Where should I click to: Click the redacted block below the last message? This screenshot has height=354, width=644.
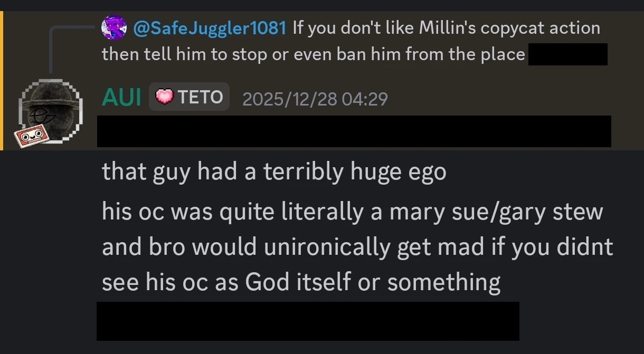coord(308,321)
